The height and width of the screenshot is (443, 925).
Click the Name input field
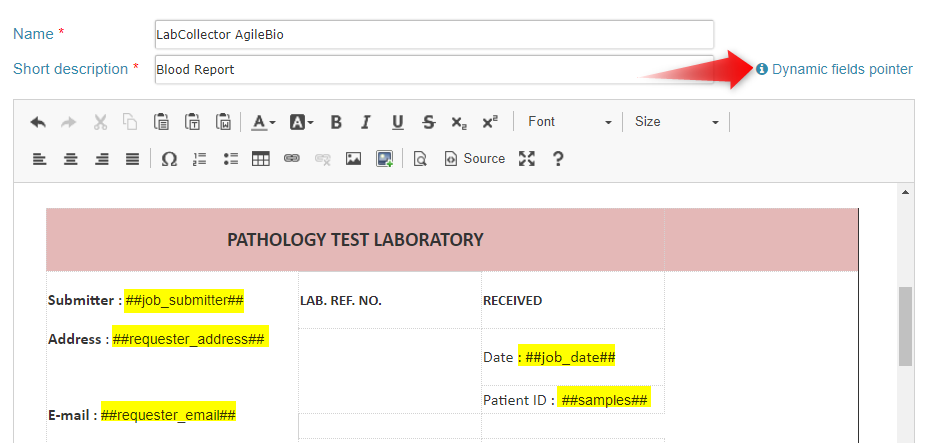point(434,35)
